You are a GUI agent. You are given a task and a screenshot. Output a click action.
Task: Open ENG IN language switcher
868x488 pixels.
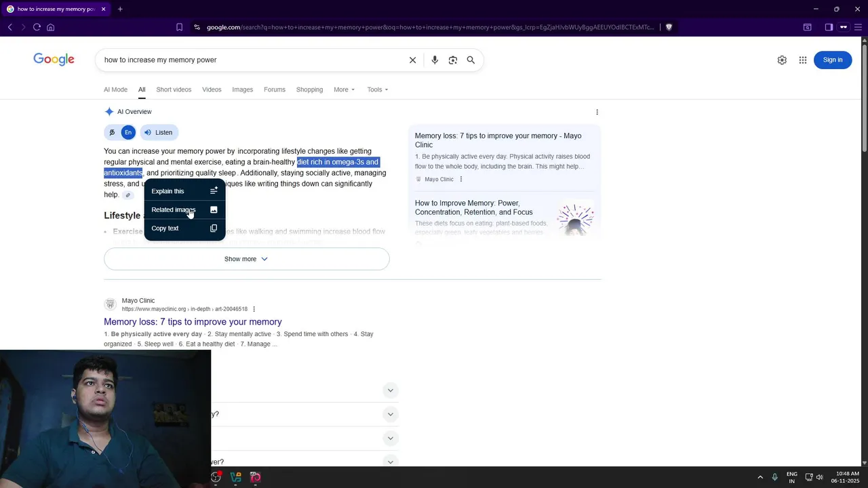click(792, 477)
